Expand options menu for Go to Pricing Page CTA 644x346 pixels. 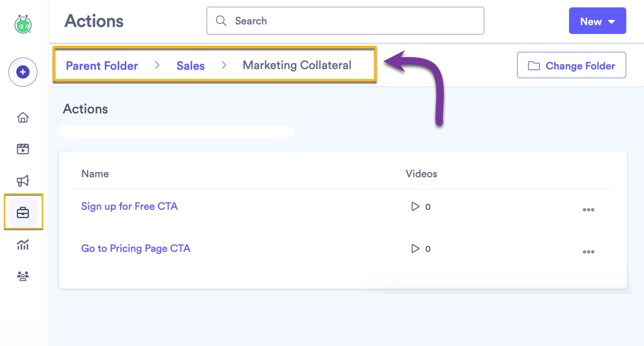pos(589,251)
